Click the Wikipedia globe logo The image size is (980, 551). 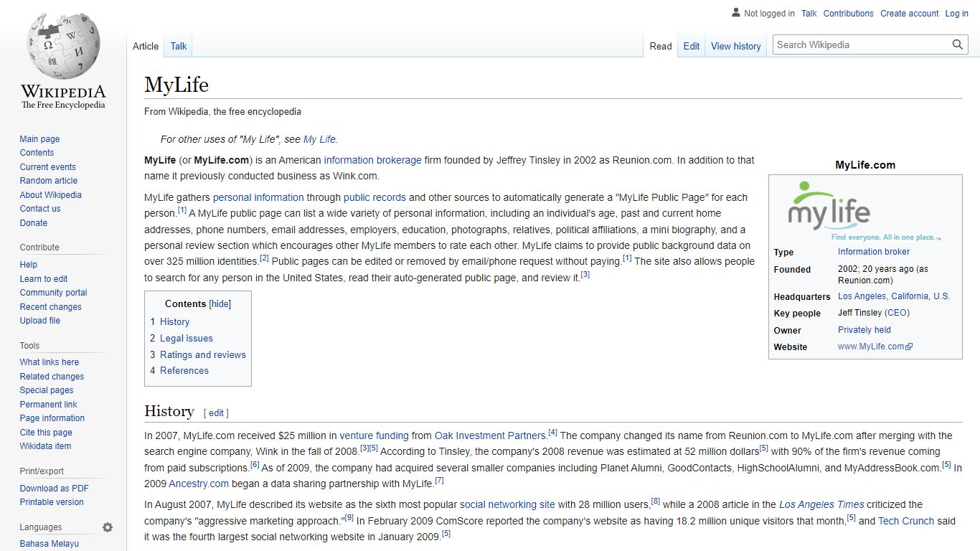pos(63,44)
